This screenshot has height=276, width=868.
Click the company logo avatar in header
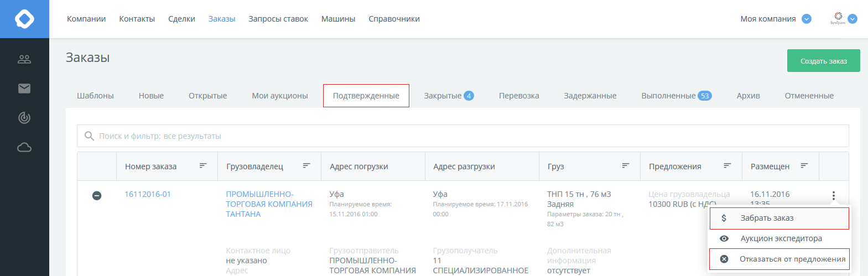(x=838, y=18)
